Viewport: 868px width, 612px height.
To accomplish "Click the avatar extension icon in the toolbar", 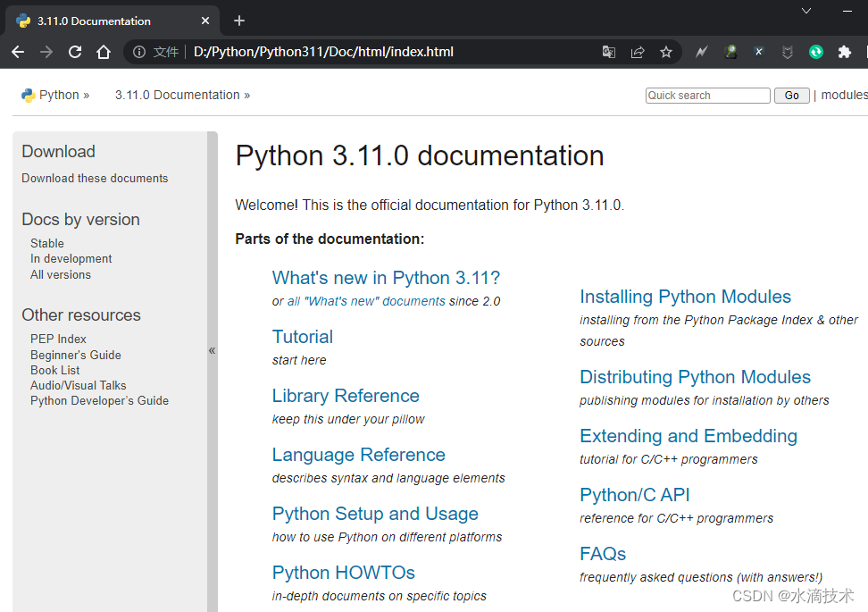I will pyautogui.click(x=730, y=52).
